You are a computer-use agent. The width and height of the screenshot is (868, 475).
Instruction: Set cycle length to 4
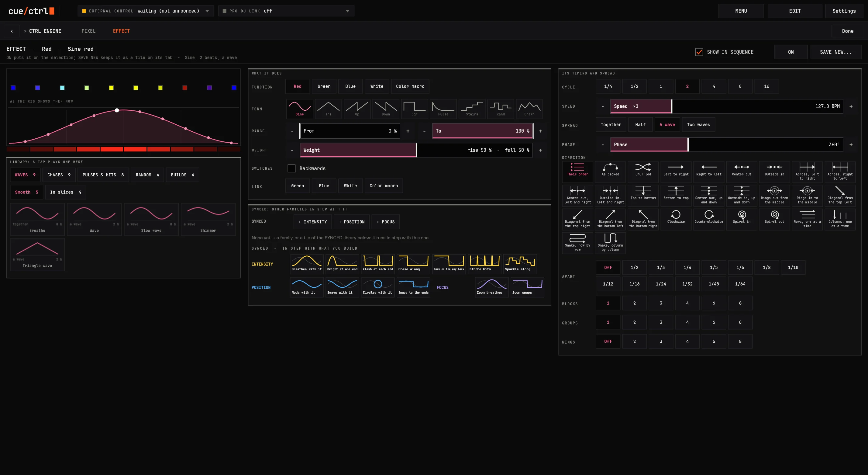(713, 86)
